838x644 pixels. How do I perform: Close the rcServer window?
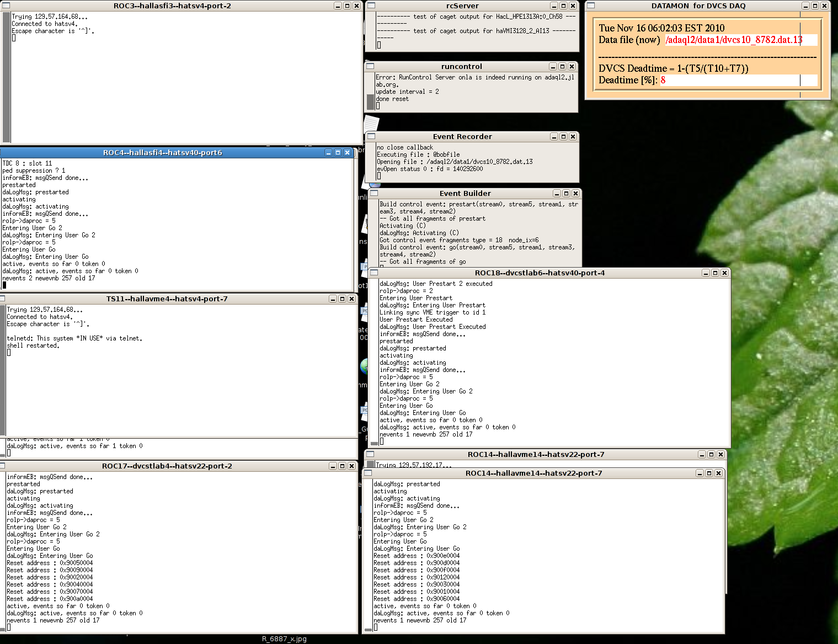click(573, 6)
